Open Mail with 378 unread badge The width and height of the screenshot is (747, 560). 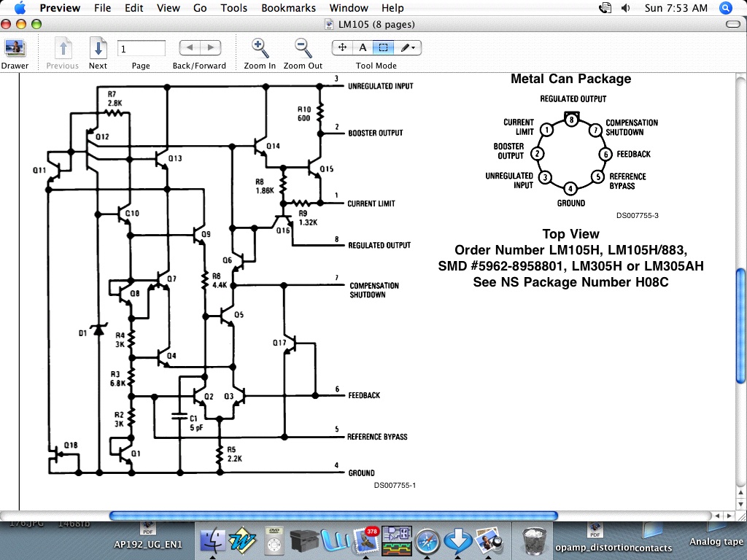[x=366, y=541]
